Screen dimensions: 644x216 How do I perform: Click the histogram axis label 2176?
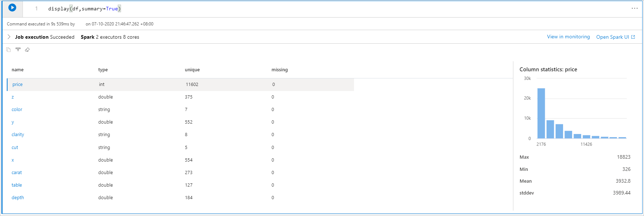[x=541, y=144]
